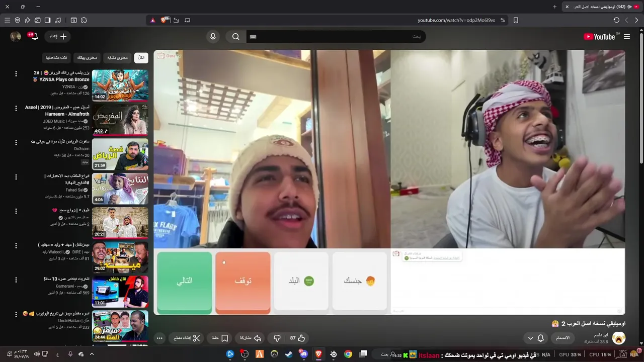The image size is (644, 362).
Task: Click the picture-in-picture address bar icon
Action: 187,20
